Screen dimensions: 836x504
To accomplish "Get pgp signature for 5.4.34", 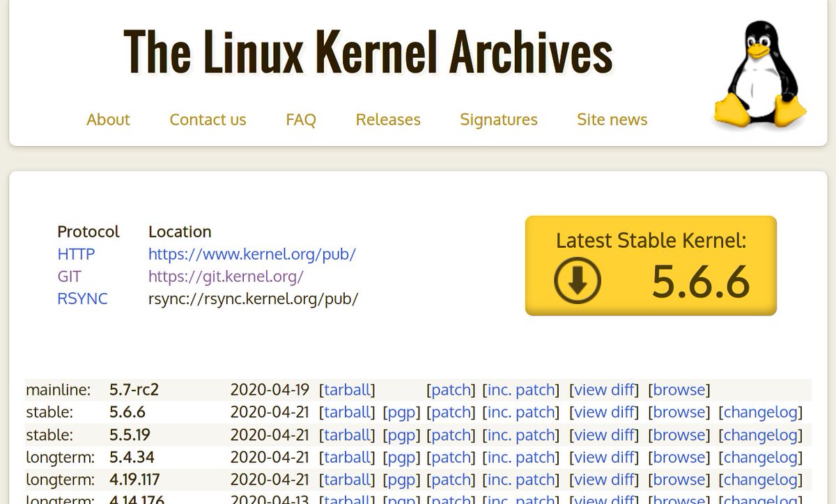I will tap(402, 457).
